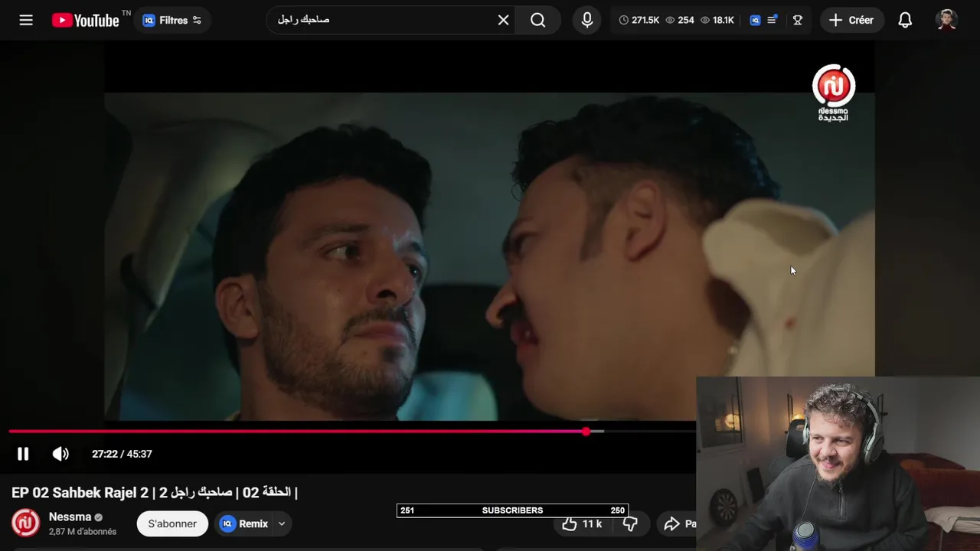This screenshot has height=551, width=980.
Task: Click the 2,87 M d'abonnés text
Action: (83, 532)
